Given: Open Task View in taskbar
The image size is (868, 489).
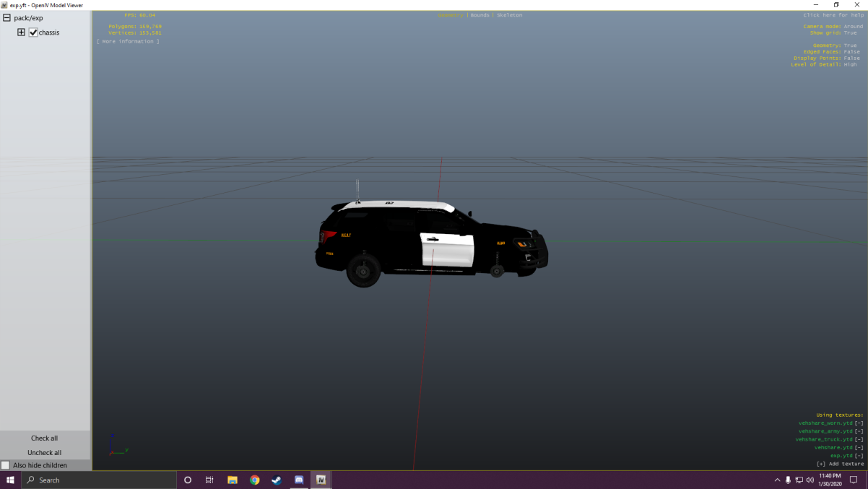Looking at the screenshot, I should pyautogui.click(x=209, y=480).
